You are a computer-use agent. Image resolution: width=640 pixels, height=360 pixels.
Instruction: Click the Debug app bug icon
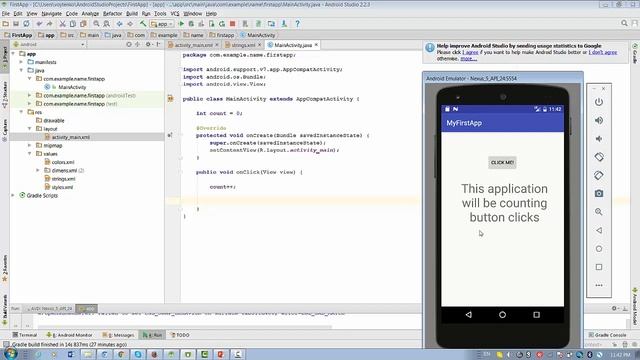click(x=191, y=24)
